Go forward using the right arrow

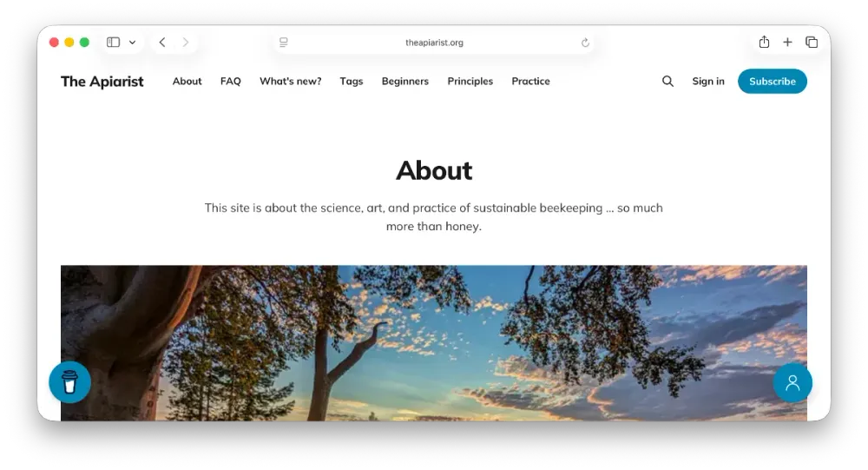[x=186, y=42]
